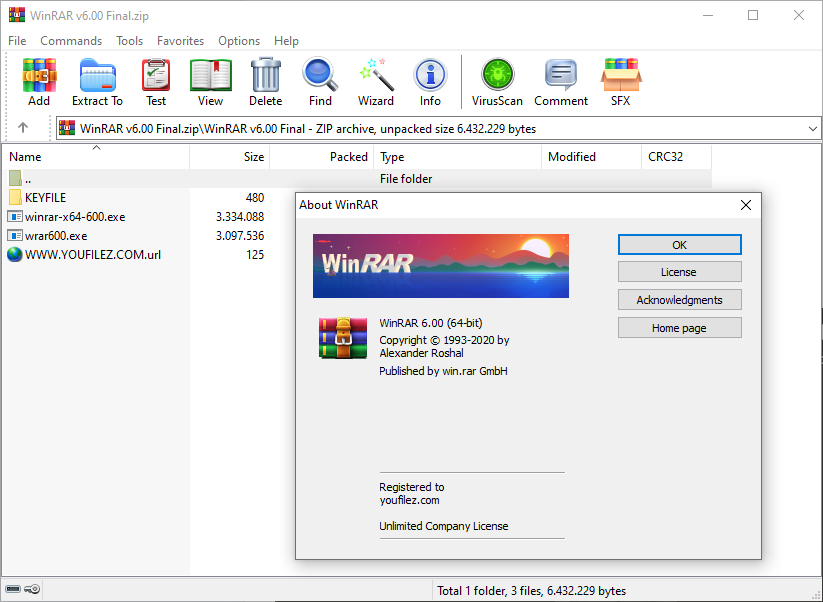Click 'Unlimited Company License' text

point(444,526)
